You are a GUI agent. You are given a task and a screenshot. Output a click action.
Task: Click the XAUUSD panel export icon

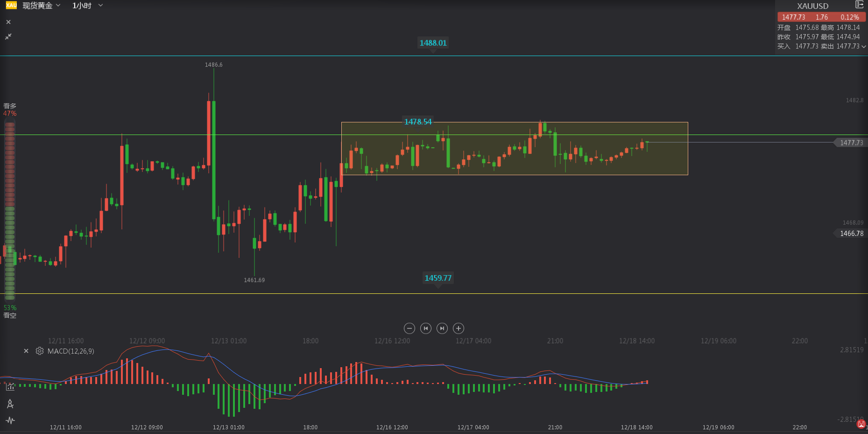click(x=859, y=5)
